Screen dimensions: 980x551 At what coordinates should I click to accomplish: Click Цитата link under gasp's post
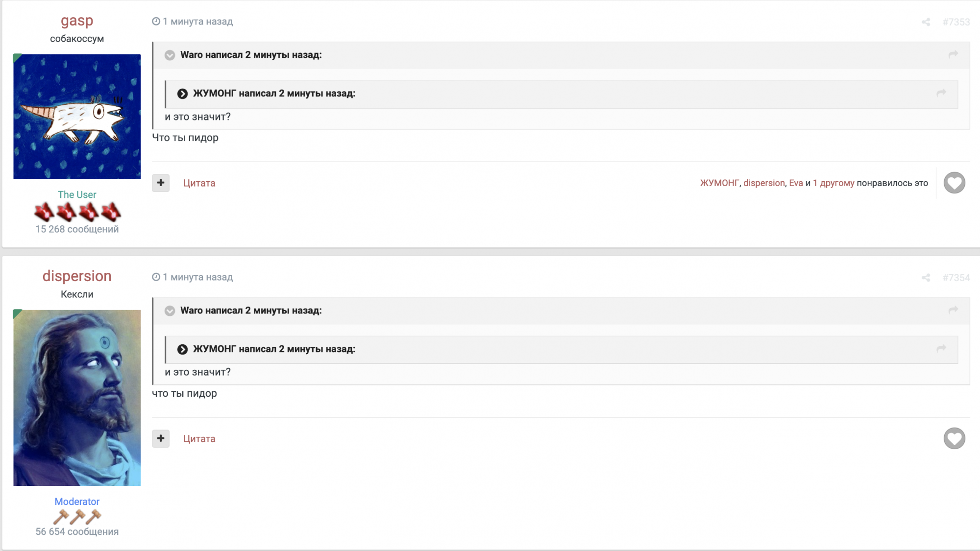(x=199, y=183)
